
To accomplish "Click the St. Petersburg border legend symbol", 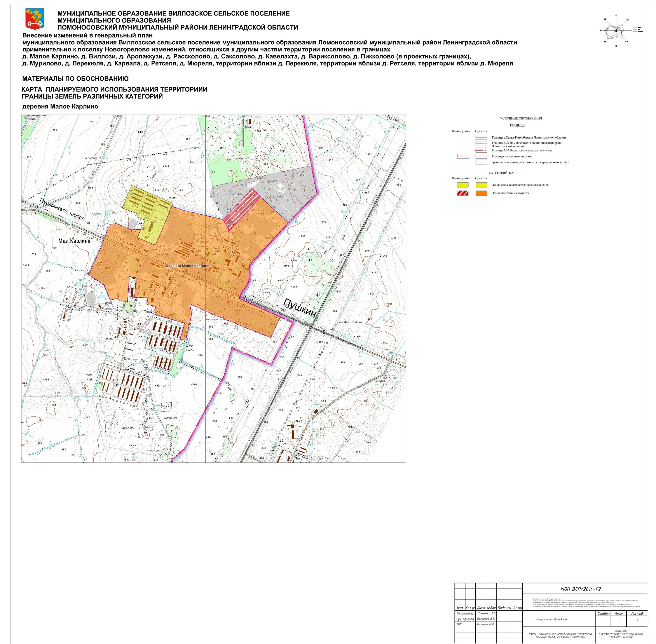I will coord(481,138).
